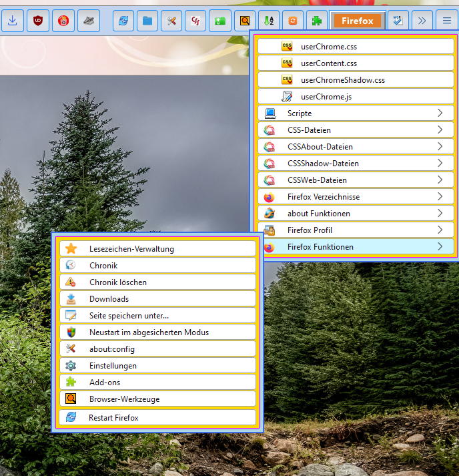
Task: Click the blue restart arrows toolbar icon
Action: click(123, 21)
